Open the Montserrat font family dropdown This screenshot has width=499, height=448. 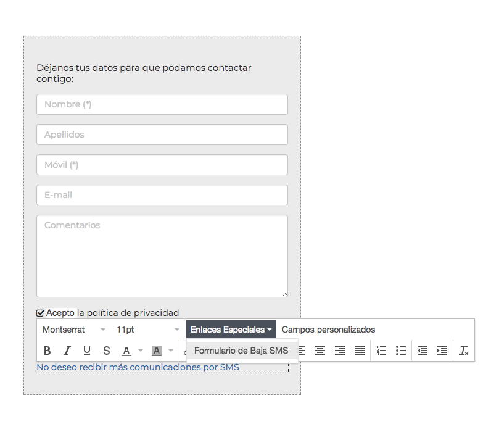coord(73,330)
